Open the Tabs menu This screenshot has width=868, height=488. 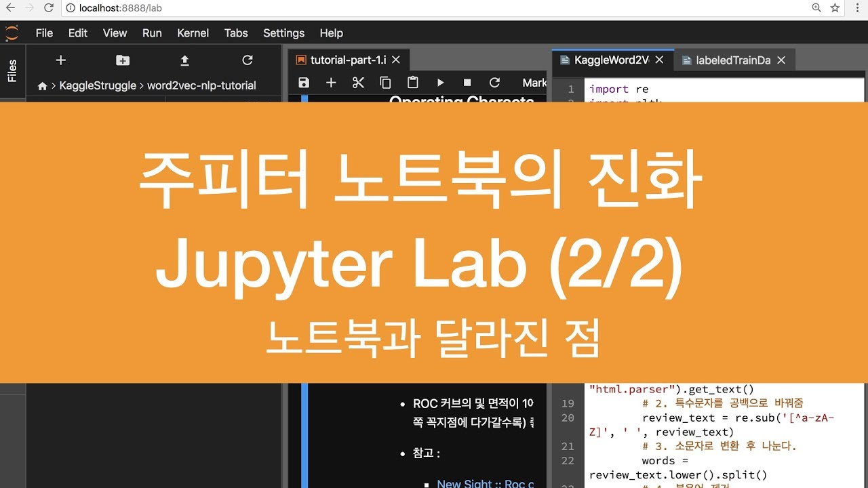(236, 33)
